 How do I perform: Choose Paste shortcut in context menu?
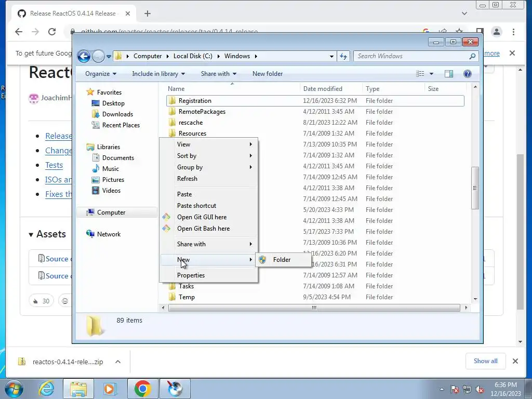209,206
